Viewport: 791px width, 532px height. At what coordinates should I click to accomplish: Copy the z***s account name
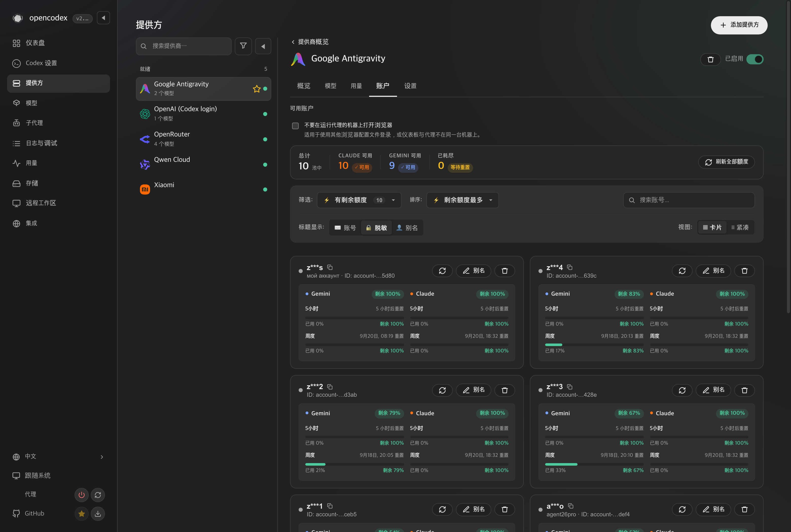(330, 267)
